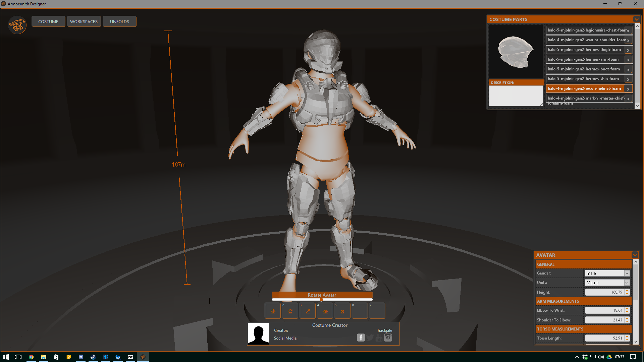Remove recon-helmet-foam part with x

[x=629, y=89]
